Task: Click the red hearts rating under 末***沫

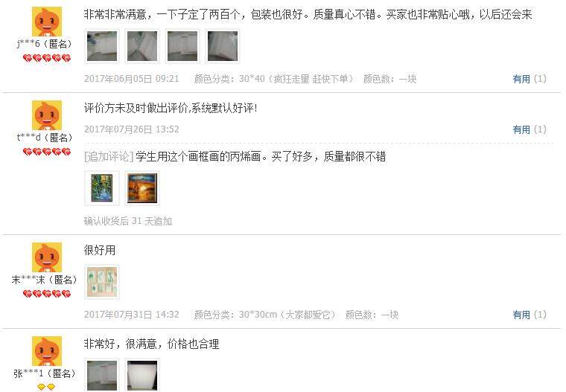Action: pos(47,294)
